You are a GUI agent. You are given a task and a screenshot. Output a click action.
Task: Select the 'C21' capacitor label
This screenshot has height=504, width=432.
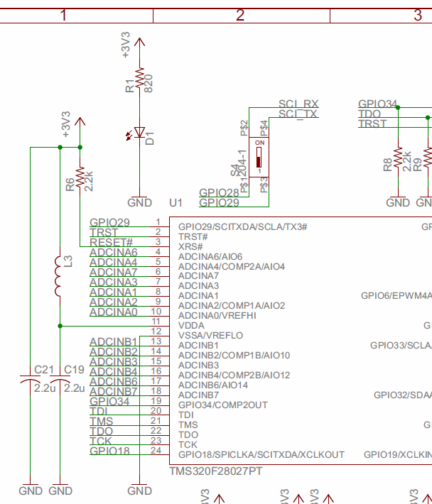coord(44,370)
